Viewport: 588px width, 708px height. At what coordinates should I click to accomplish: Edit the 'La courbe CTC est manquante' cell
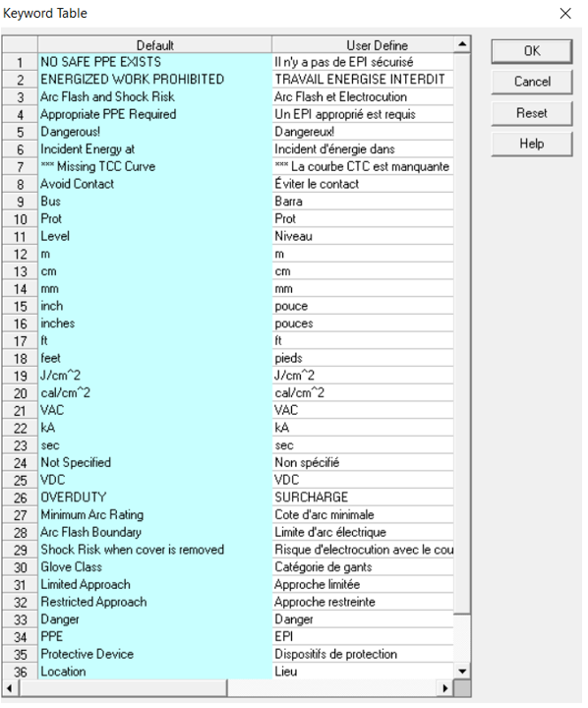pos(363,166)
